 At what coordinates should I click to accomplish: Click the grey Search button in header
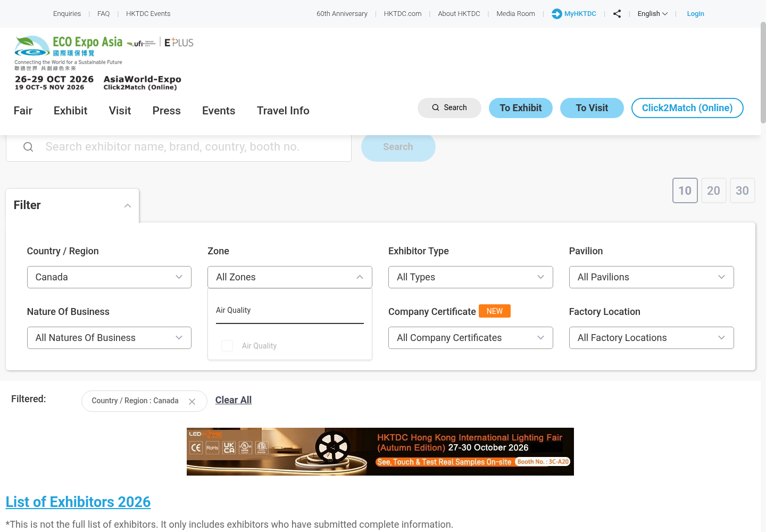pyautogui.click(x=449, y=108)
